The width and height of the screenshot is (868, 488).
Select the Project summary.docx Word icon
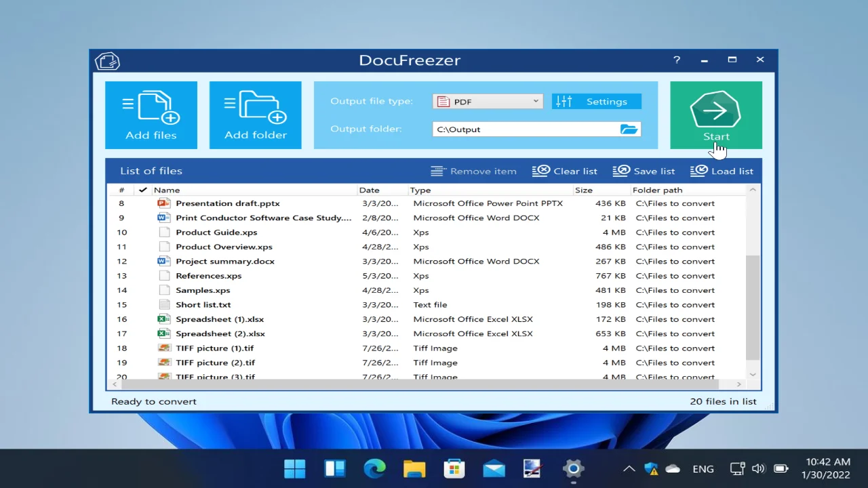pos(163,261)
